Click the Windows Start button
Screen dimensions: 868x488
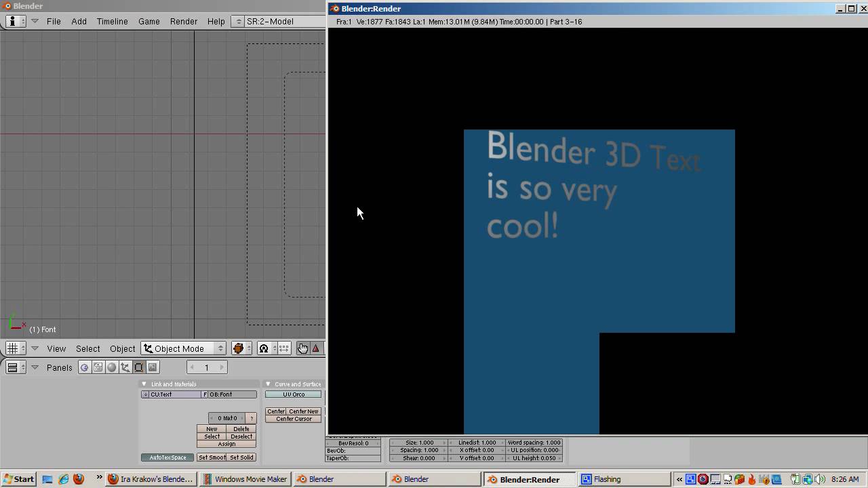[18, 479]
